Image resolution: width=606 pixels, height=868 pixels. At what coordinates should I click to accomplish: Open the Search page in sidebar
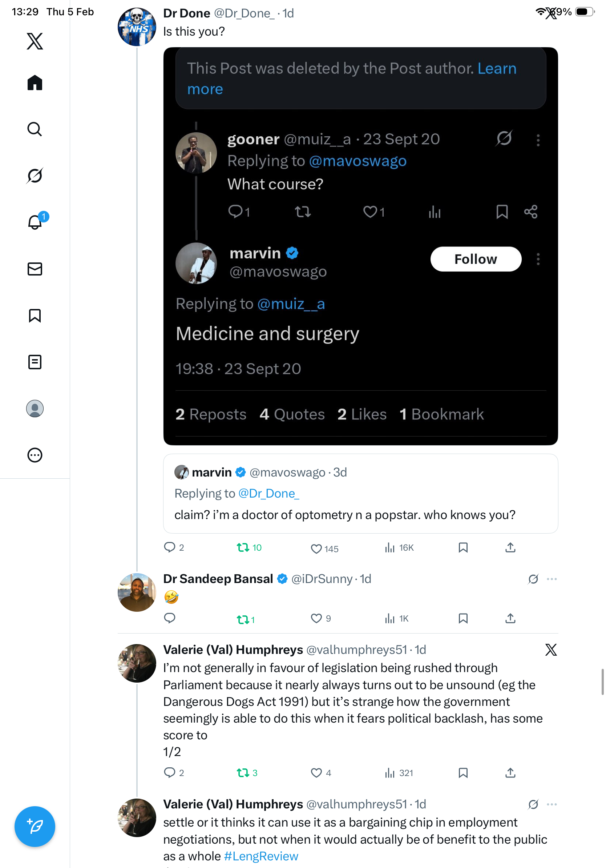click(x=35, y=129)
